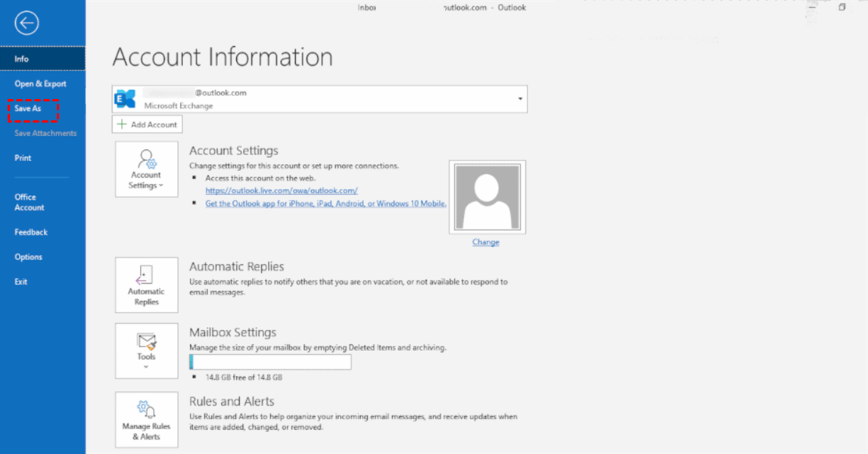Open Feedback from the sidebar
Viewport: 868px width, 454px height.
[31, 232]
